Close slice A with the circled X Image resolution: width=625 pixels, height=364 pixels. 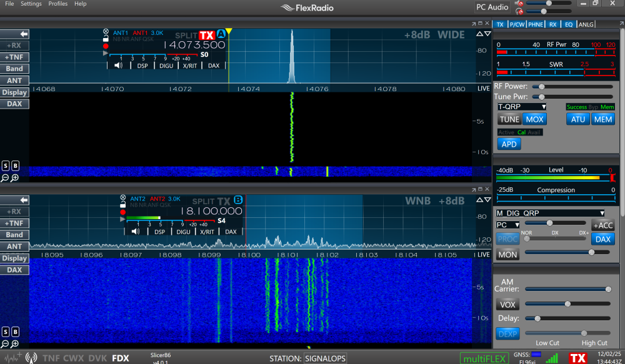[106, 31]
